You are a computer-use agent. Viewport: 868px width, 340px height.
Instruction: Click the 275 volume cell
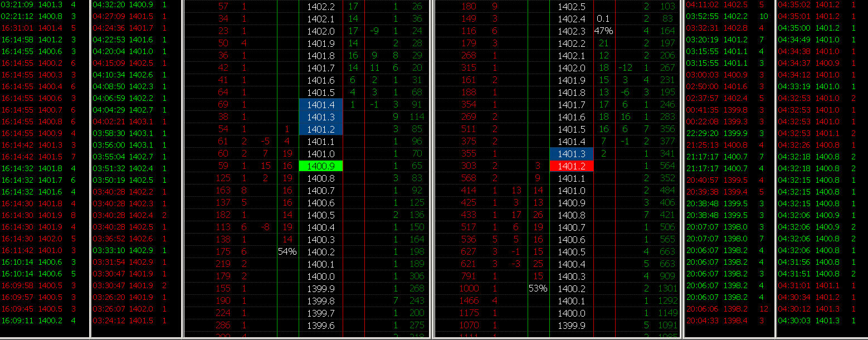[x=416, y=325]
